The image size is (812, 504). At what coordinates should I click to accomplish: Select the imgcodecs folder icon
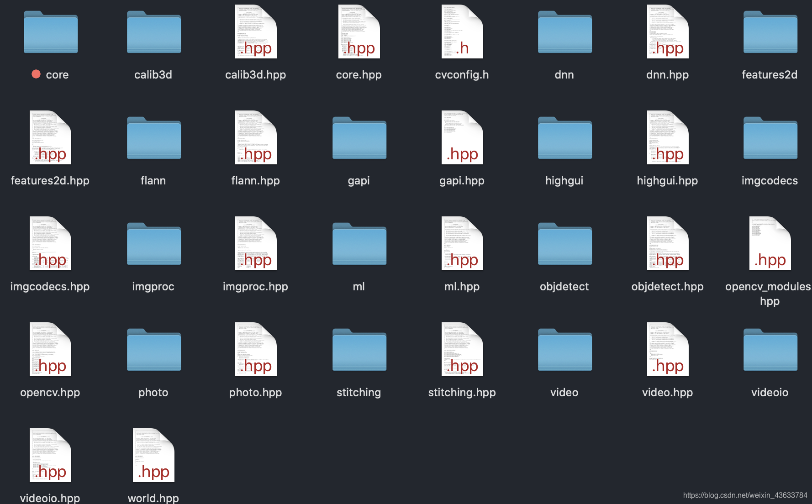point(770,138)
